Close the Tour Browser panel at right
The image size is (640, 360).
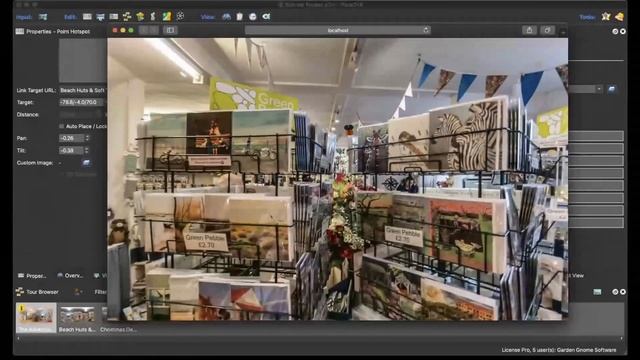pos(622,292)
